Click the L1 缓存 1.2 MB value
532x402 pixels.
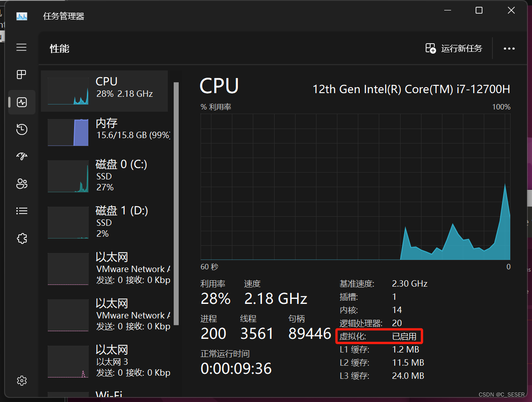(x=406, y=349)
